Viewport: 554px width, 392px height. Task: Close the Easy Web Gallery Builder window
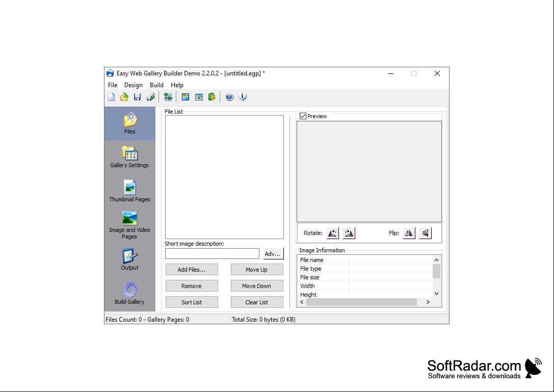coord(437,73)
